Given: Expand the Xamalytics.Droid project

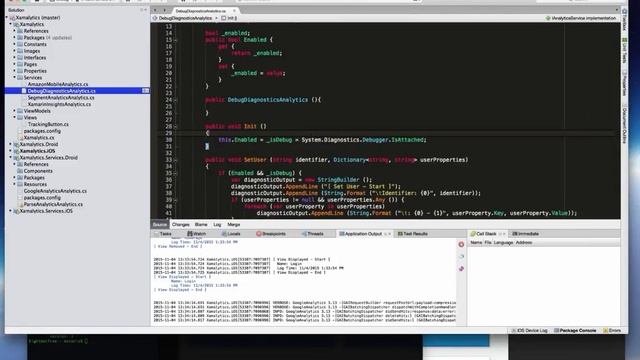Looking at the screenshot, I should pos(11,144).
